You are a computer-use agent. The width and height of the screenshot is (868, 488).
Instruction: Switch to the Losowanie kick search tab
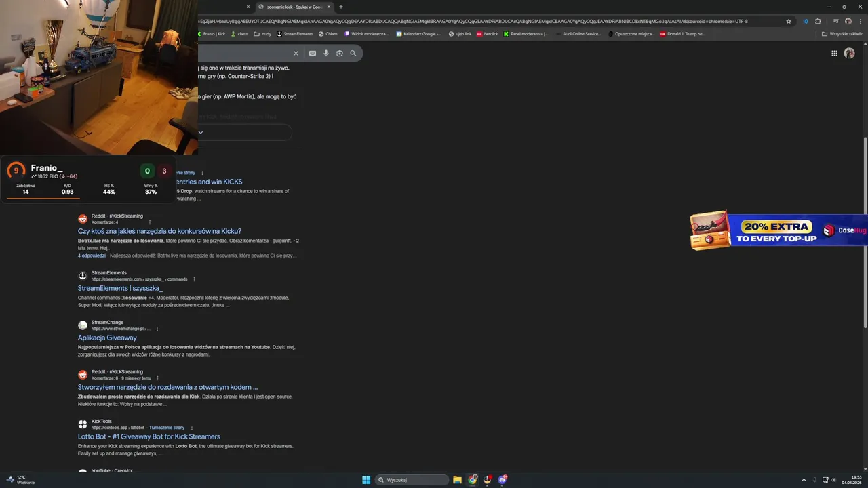pyautogui.click(x=294, y=7)
